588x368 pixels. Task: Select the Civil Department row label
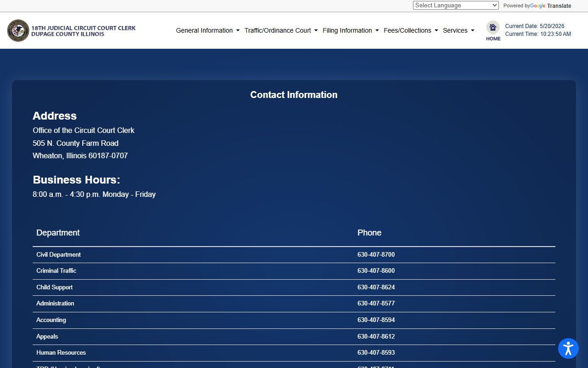[x=58, y=254]
